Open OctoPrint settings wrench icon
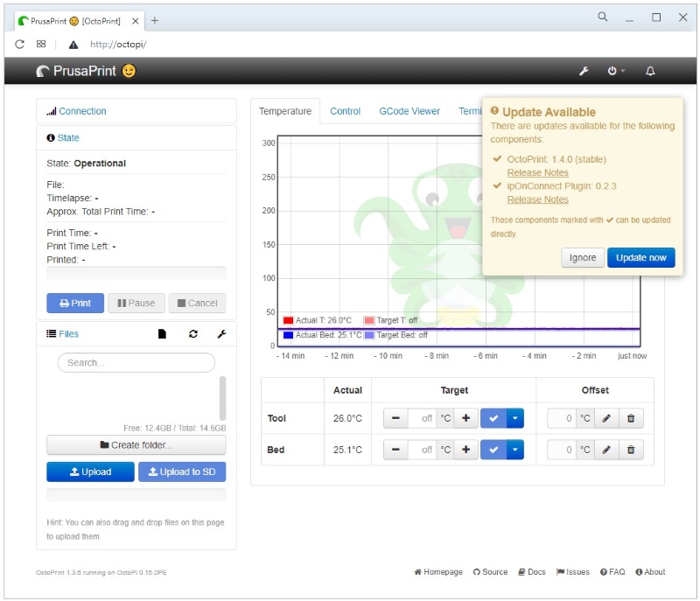Image resolution: width=700 pixels, height=601 pixels. (x=584, y=72)
